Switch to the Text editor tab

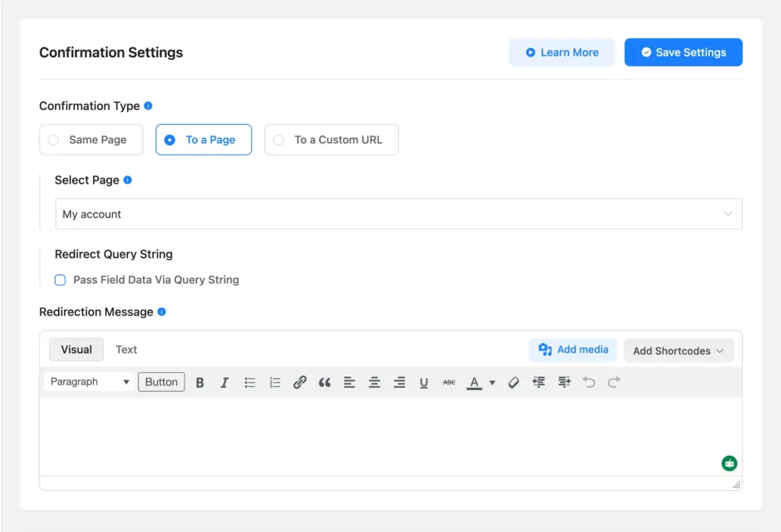(x=126, y=349)
